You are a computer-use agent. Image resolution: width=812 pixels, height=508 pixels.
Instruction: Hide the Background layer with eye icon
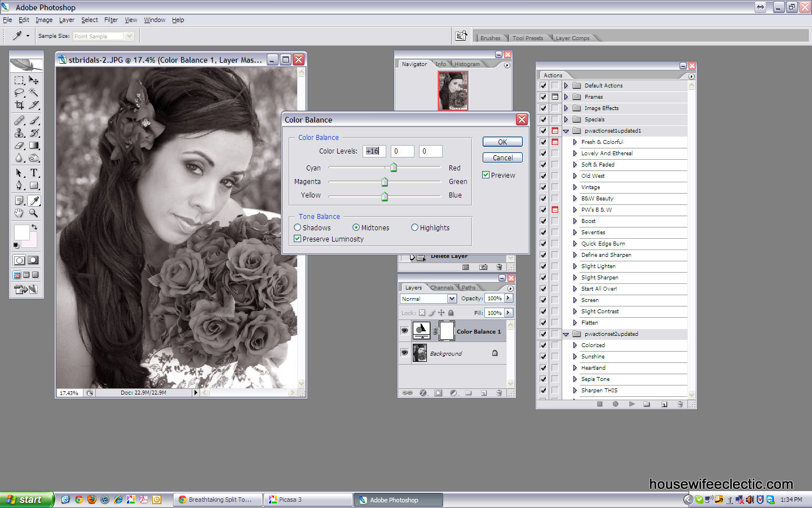click(404, 353)
